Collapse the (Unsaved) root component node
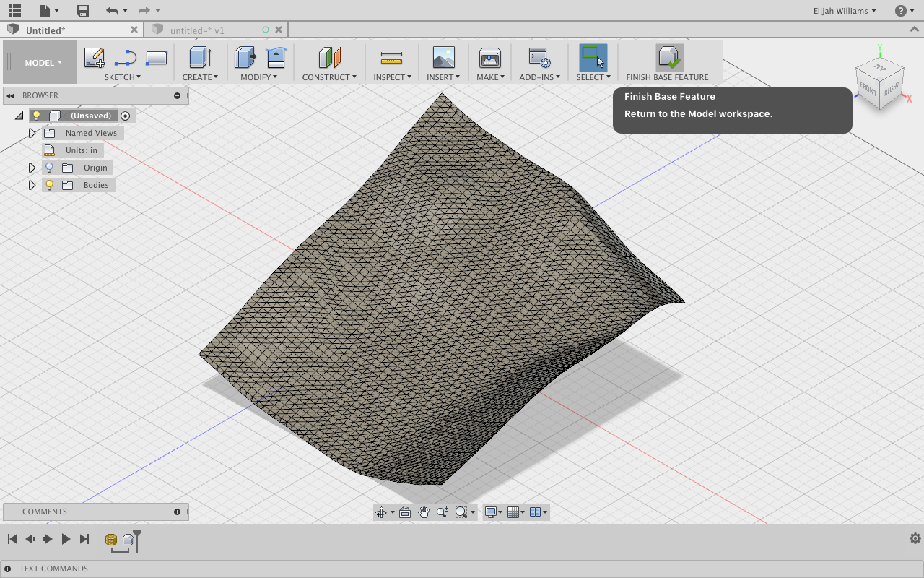The height and width of the screenshot is (578, 924). point(19,116)
